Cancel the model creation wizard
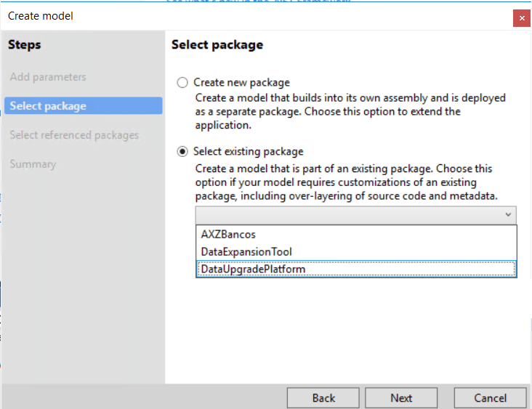532x409 pixels. [490, 398]
